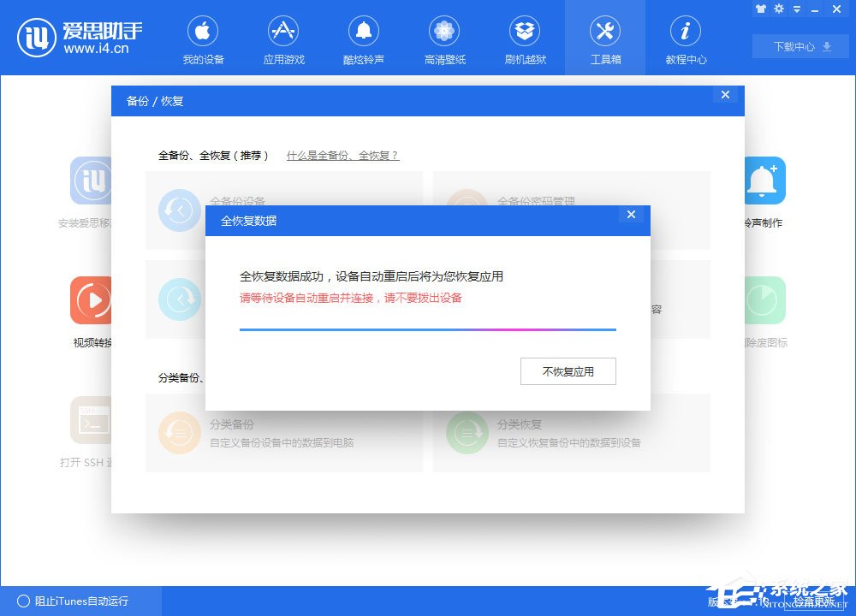Screen dimensions: 856x616
Task: Open the 什么是全备份、全恢复 link
Action: click(344, 157)
